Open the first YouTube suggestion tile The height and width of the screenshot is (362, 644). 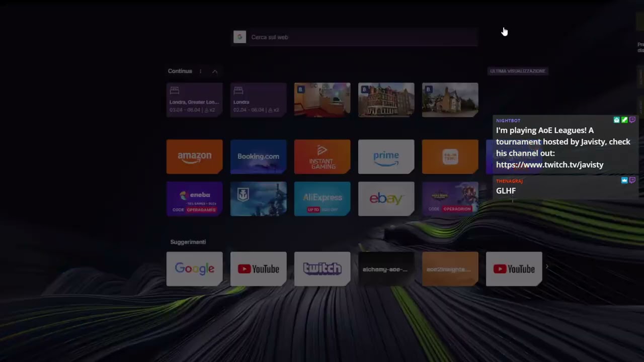click(258, 269)
